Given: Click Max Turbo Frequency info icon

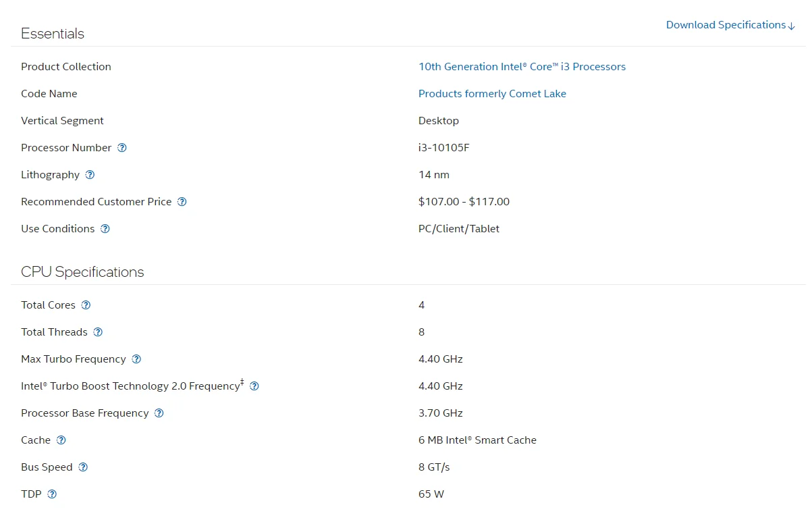Looking at the screenshot, I should click(136, 359).
